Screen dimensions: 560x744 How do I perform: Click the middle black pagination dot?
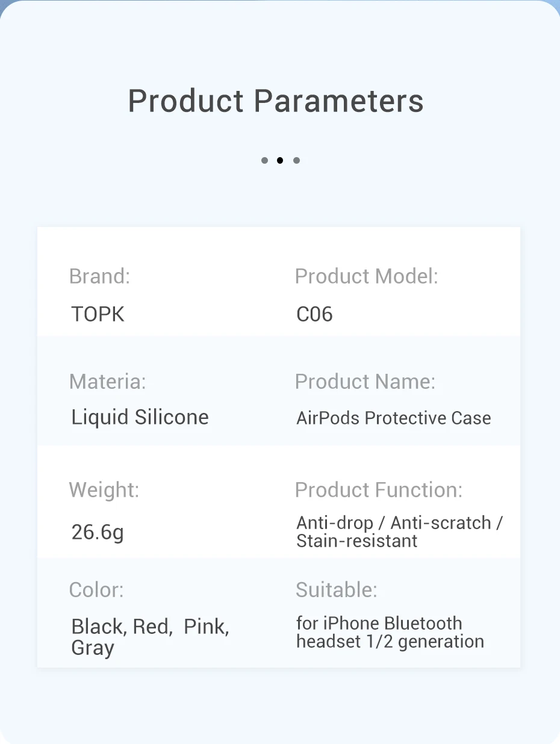pyautogui.click(x=280, y=161)
